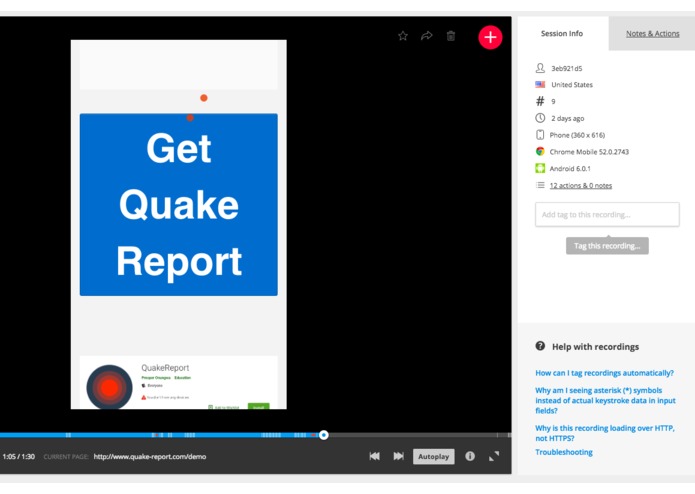This screenshot has width=695, height=494.
Task: Click the phone device icon
Action: pyautogui.click(x=540, y=135)
